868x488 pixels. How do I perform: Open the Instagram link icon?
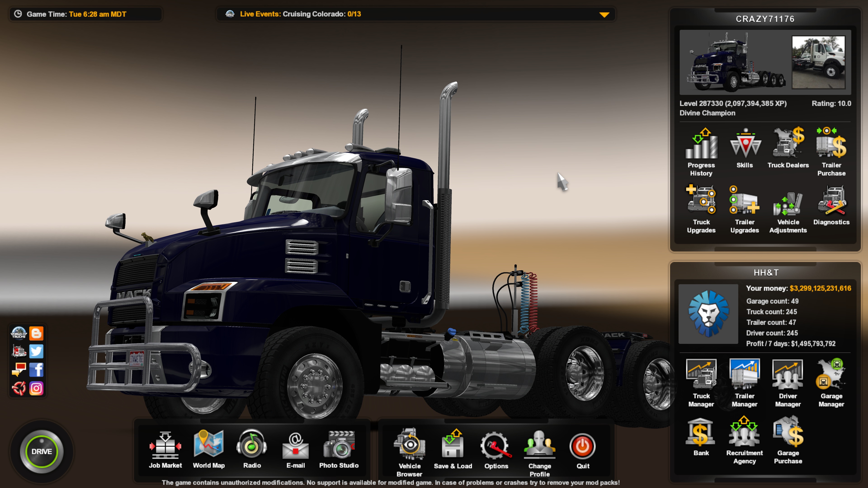36,388
